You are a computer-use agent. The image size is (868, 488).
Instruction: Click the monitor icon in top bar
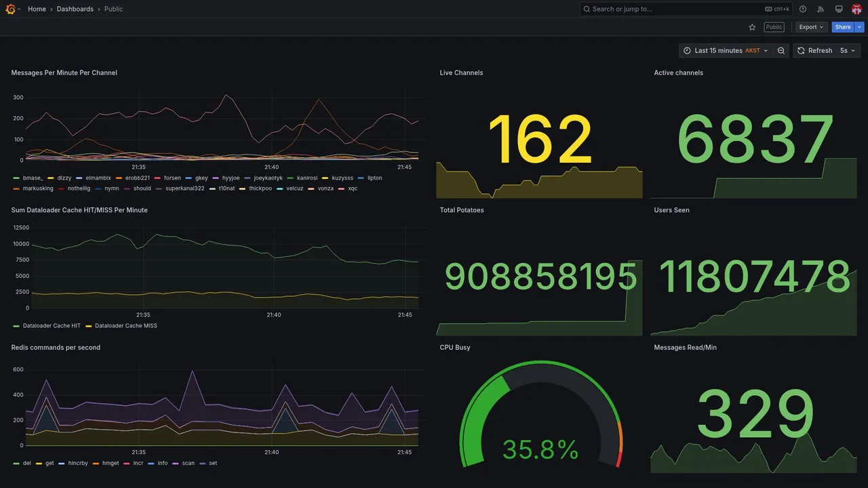839,9
